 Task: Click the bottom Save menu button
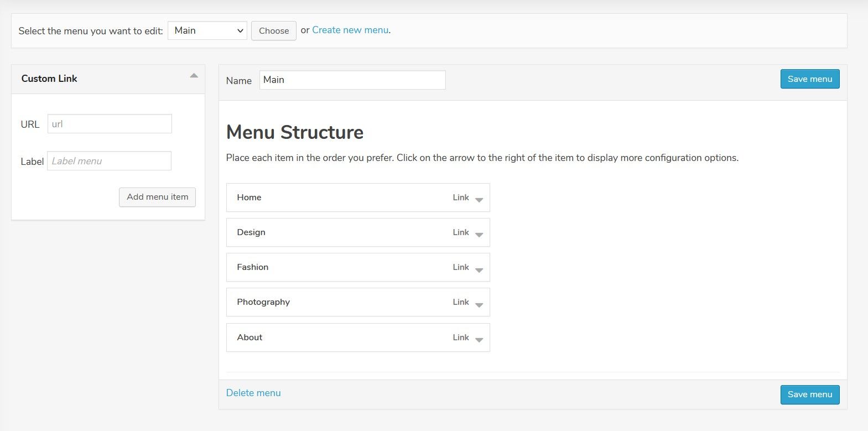809,394
